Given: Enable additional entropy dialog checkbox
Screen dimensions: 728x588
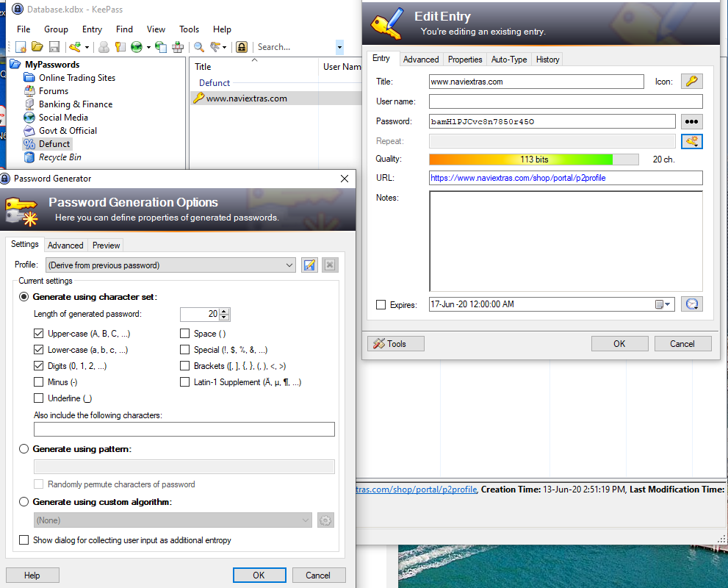Looking at the screenshot, I should pyautogui.click(x=24, y=539).
